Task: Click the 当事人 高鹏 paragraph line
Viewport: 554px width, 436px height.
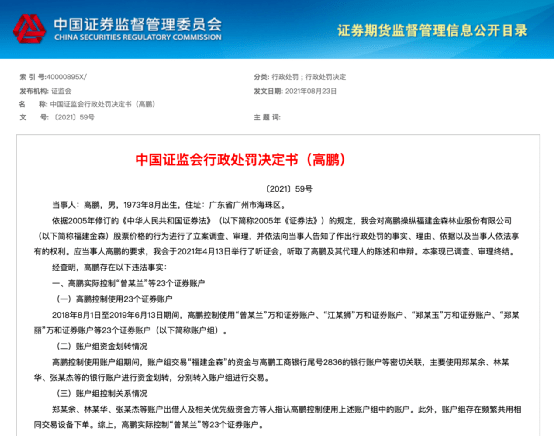Action: click(x=169, y=205)
